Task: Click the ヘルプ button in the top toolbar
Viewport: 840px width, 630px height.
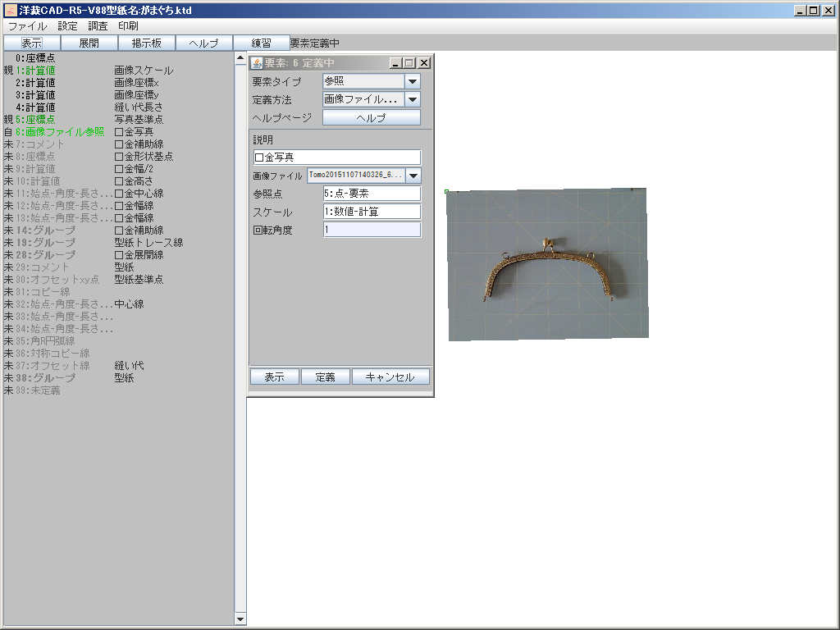Action: tap(203, 43)
